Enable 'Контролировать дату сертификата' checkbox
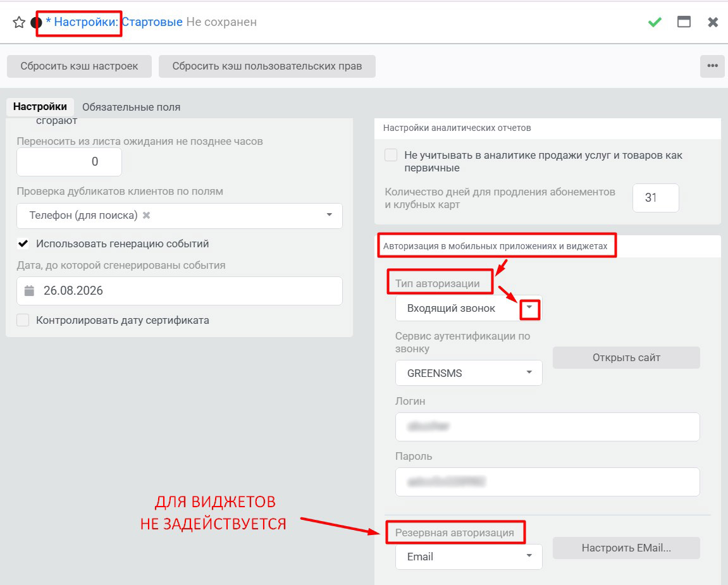 click(23, 321)
